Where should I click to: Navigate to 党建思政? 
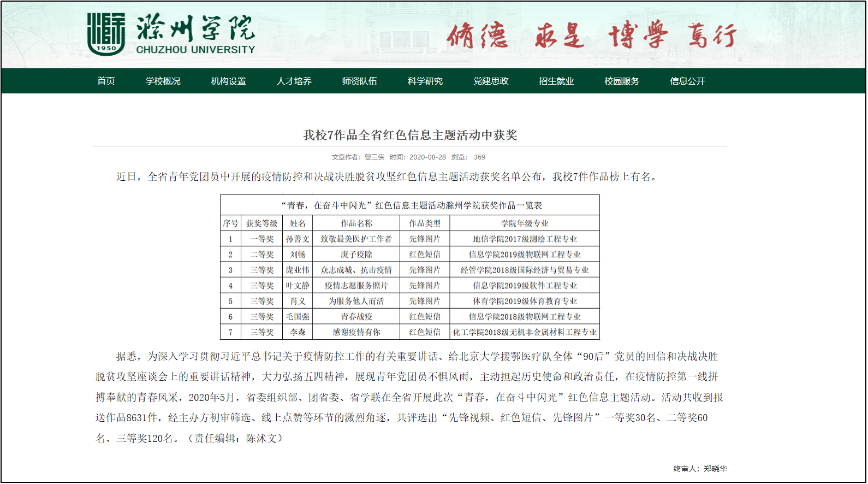[x=491, y=81]
